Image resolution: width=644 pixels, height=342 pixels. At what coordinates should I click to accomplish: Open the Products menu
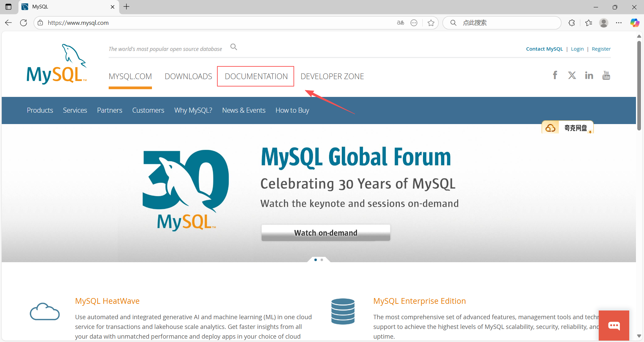(x=40, y=110)
